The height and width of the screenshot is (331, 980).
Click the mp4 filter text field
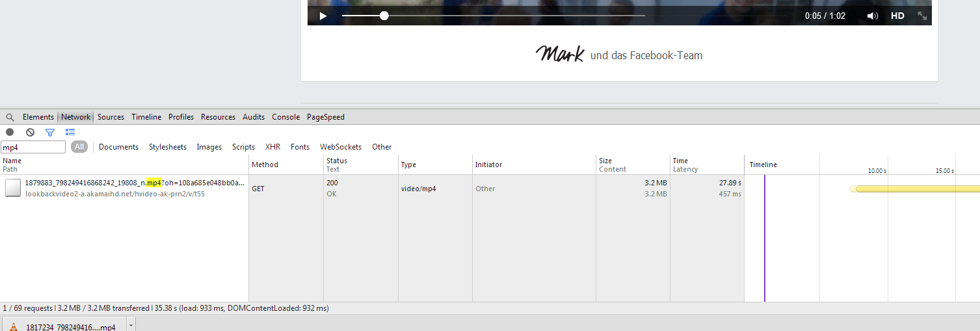(x=33, y=148)
